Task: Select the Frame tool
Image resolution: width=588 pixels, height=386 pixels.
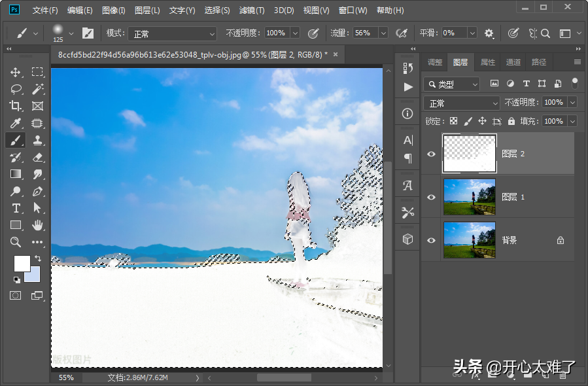Action: (37, 106)
